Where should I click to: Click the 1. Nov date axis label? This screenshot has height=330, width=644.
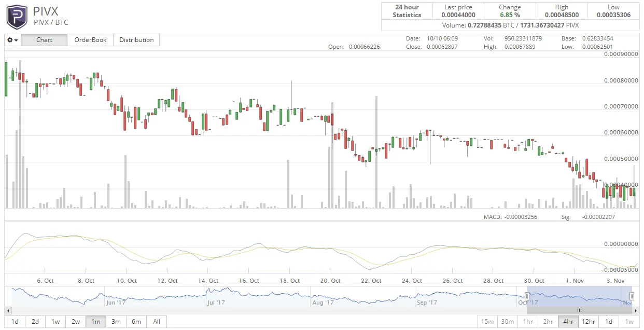tap(574, 281)
